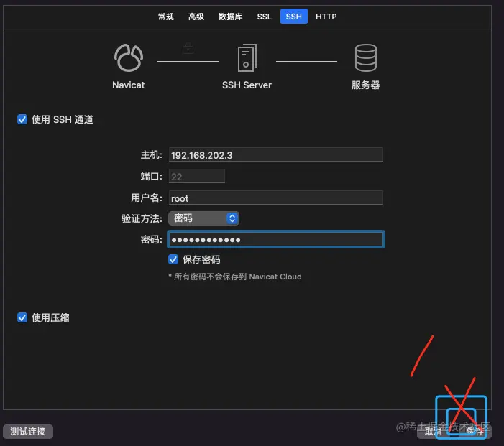The width and height of the screenshot is (504, 446).
Task: Edit the 用户名 field containing root
Action: tap(276, 198)
